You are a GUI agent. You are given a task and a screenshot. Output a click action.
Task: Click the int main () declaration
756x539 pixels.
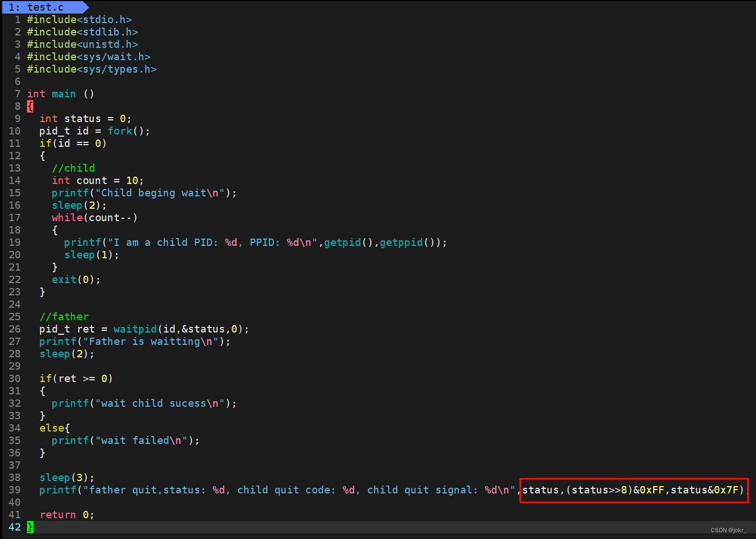61,94
